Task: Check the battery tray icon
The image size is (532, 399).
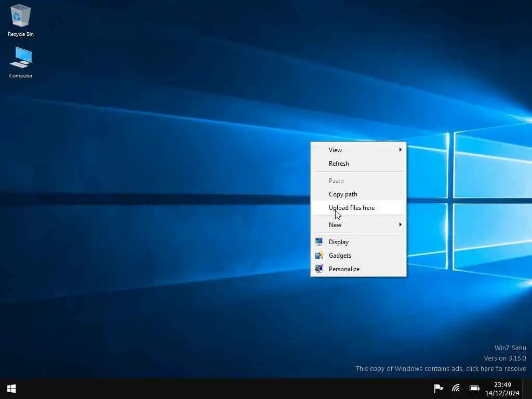Action: coord(474,389)
